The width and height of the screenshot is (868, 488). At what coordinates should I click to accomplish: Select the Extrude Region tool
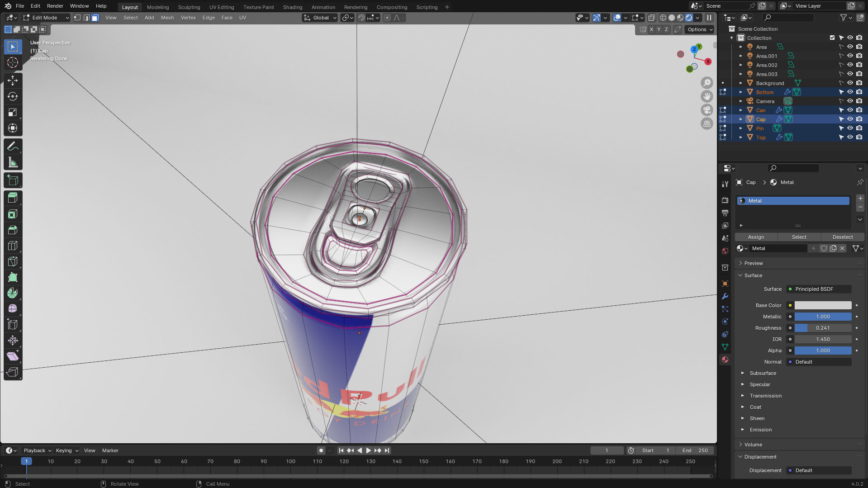pos(13,198)
